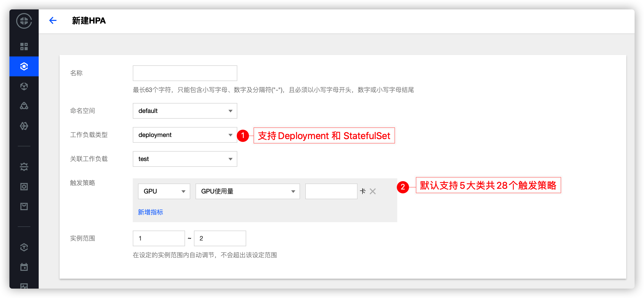Focus the GPU threshold value field
644x298 pixels.
tap(331, 191)
